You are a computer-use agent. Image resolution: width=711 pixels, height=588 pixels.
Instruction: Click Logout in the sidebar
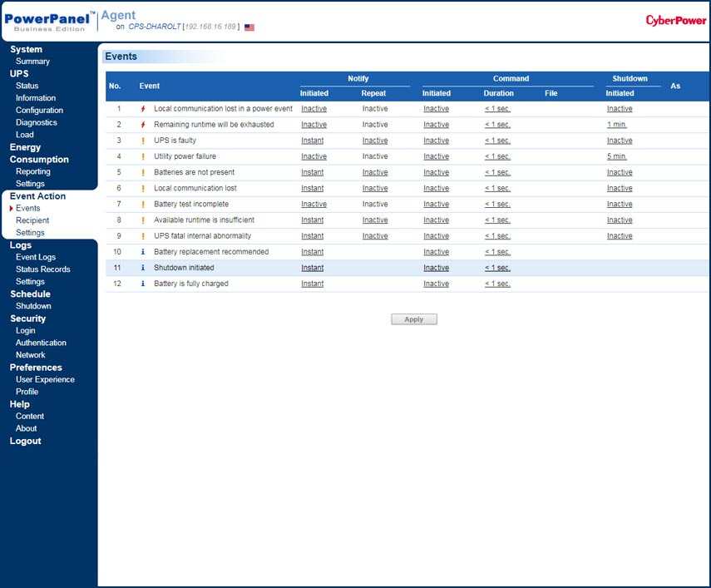[26, 441]
